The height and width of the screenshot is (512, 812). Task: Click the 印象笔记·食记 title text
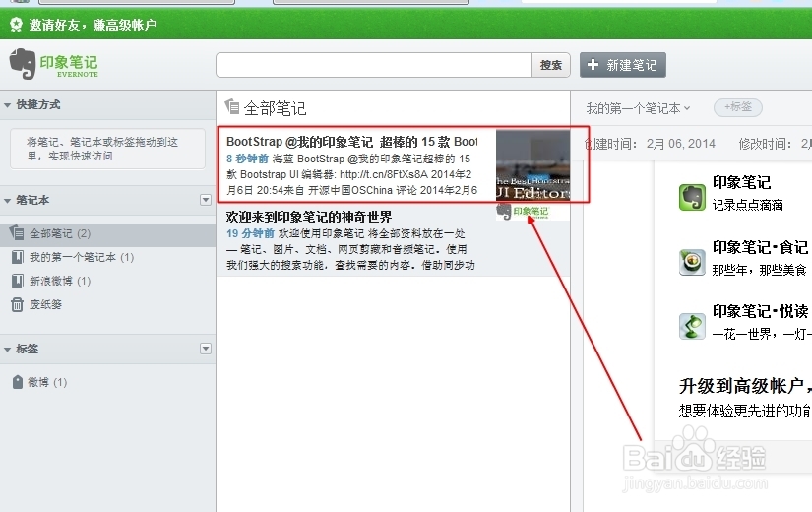pos(760,247)
